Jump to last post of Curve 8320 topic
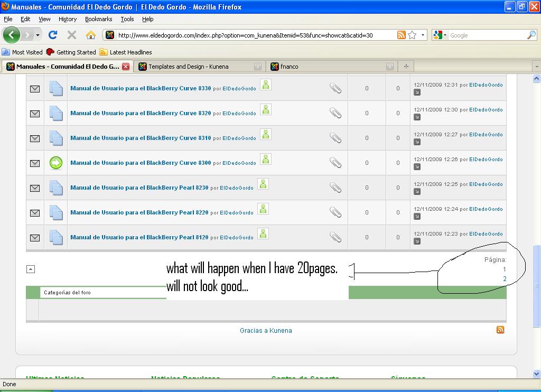The image size is (541, 392). pyautogui.click(x=417, y=117)
